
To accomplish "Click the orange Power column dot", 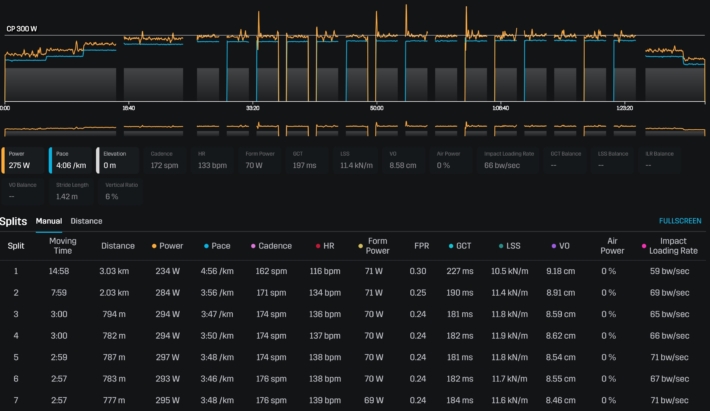I will (154, 245).
